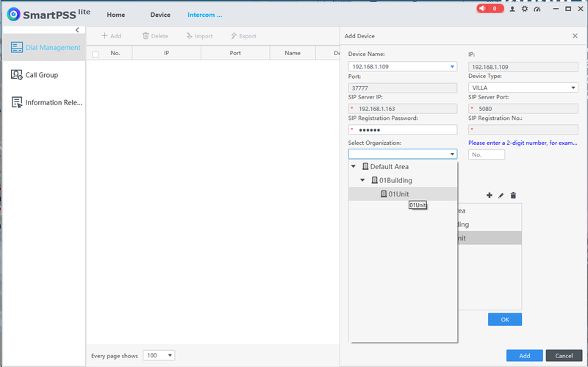
Task: Open the Device Type VILLA dropdown
Action: point(573,88)
